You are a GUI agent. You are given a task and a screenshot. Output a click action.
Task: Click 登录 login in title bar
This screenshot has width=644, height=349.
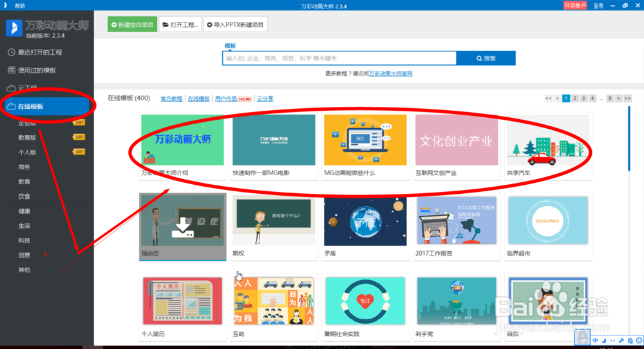pos(598,6)
